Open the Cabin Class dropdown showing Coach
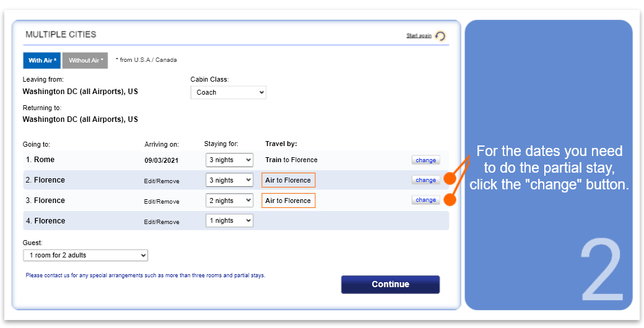644x328 pixels. [x=228, y=92]
